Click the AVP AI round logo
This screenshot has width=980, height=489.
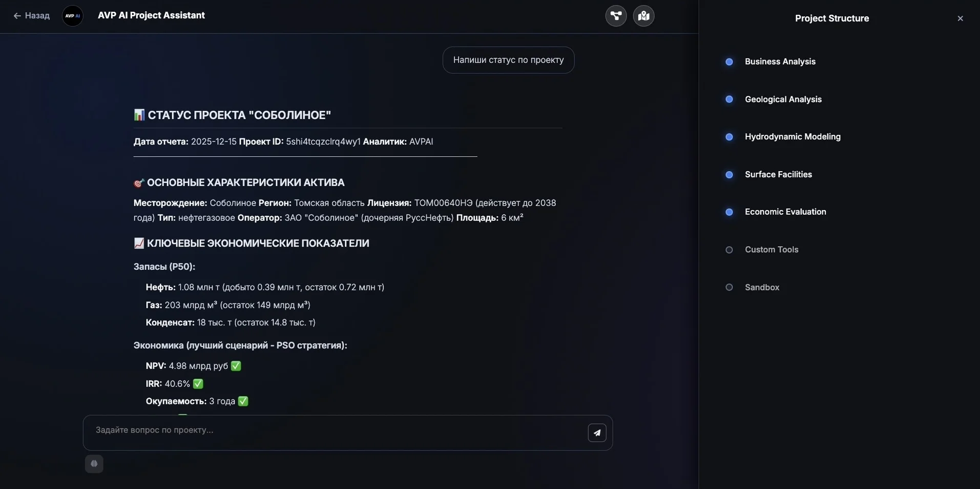(x=73, y=16)
